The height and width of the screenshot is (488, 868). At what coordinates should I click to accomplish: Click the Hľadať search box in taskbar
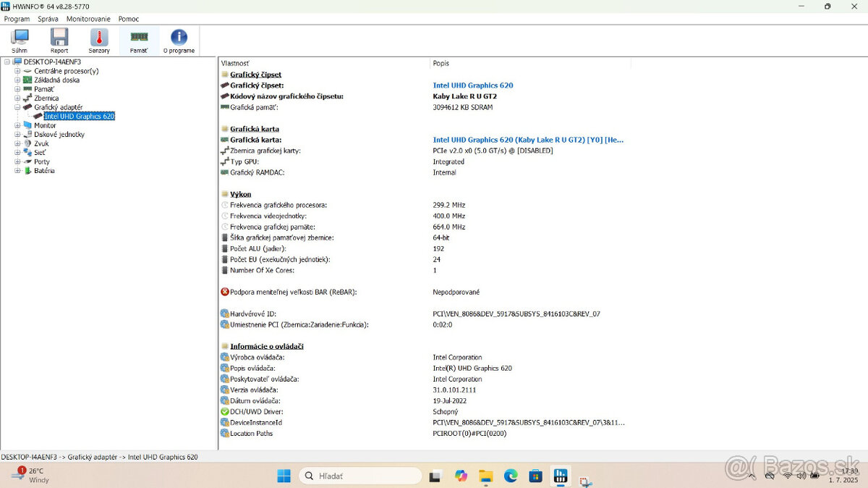point(359,476)
